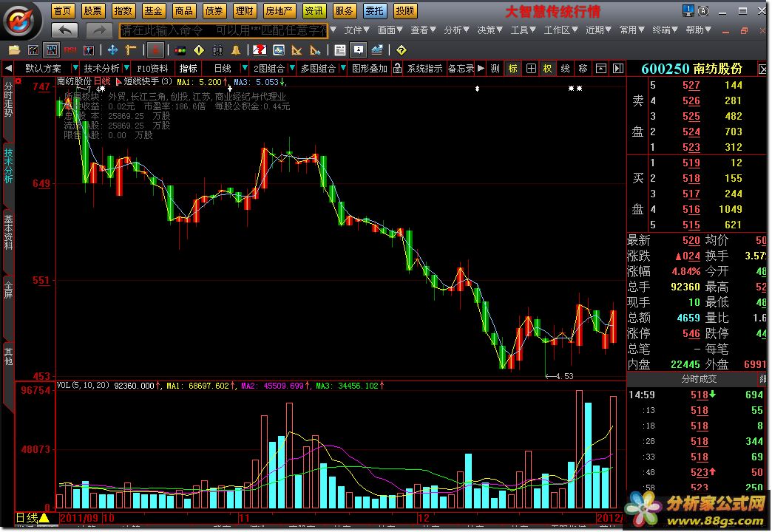The width and height of the screenshot is (772, 532).
Task: Open the 工具 menu
Action: pos(524,30)
